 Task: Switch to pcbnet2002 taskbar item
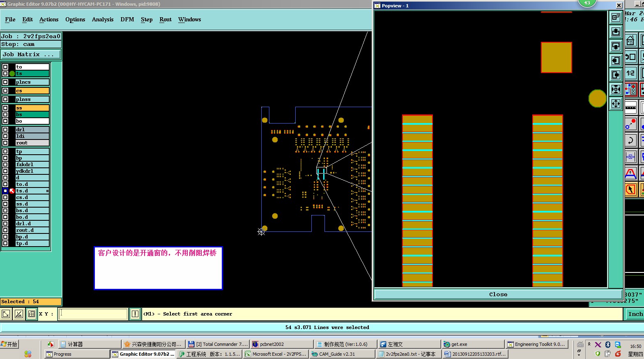[281, 344]
